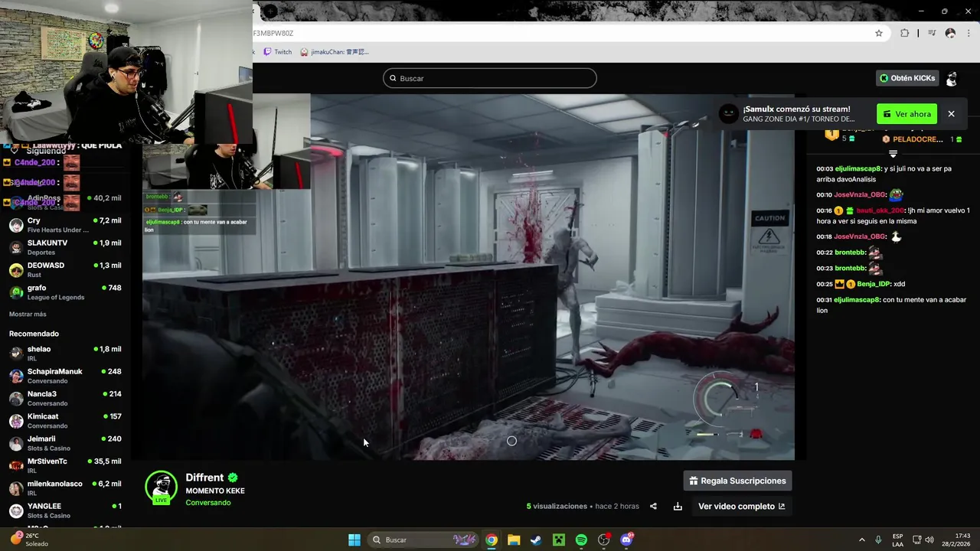
Task: Open Jeimarii recommended channel
Action: pyautogui.click(x=65, y=443)
